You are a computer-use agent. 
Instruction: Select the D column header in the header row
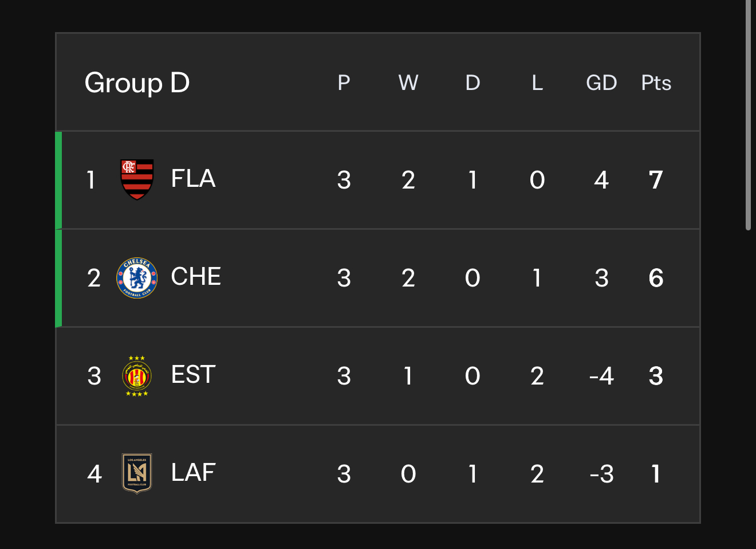[472, 83]
